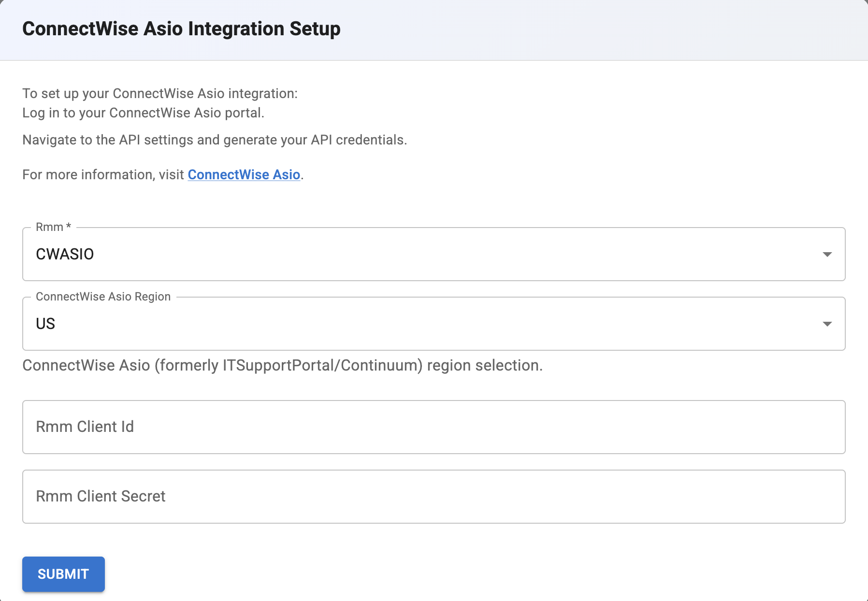Focus the empty client secret input
The height and width of the screenshot is (601, 868).
click(x=434, y=496)
